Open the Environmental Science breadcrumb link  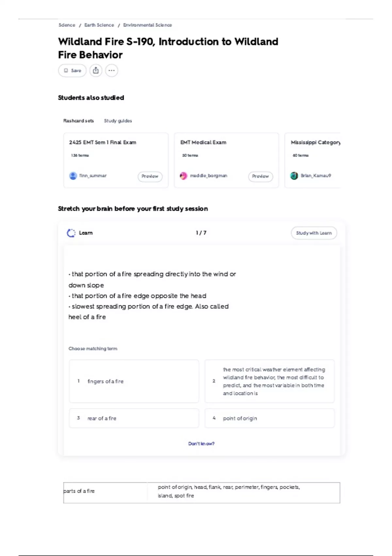point(147,25)
